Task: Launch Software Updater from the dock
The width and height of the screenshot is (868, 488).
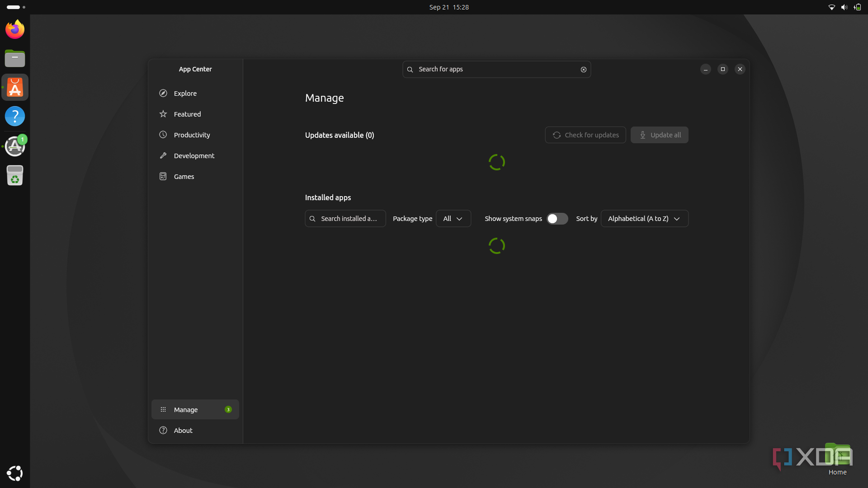Action: (x=15, y=146)
